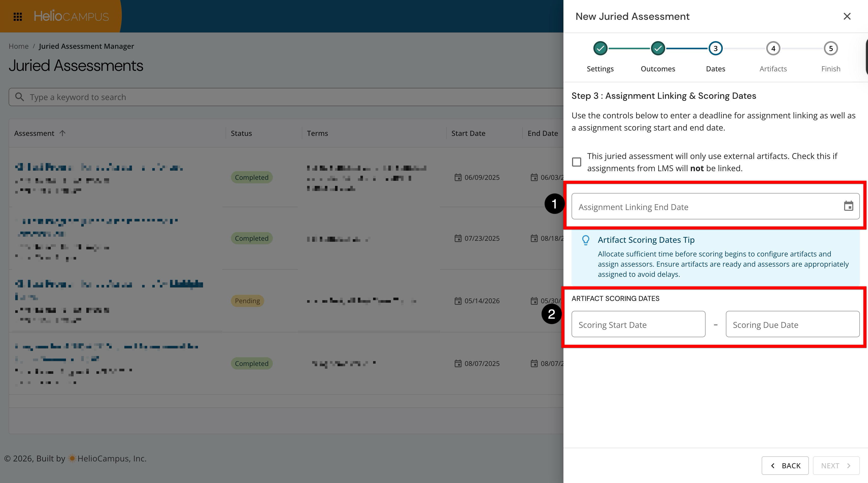Click the calendar icon beside 08/07/2025
Screen dimensions: 868x483
point(458,363)
